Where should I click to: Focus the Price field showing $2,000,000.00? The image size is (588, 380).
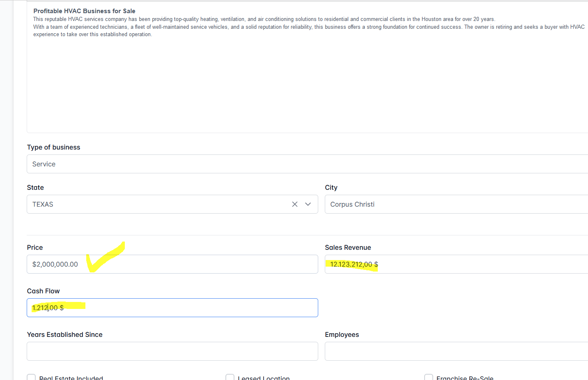[172, 264]
